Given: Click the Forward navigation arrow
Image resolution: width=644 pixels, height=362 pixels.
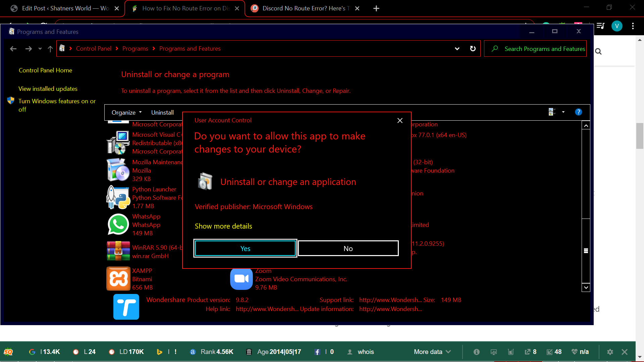Looking at the screenshot, I should point(29,49).
